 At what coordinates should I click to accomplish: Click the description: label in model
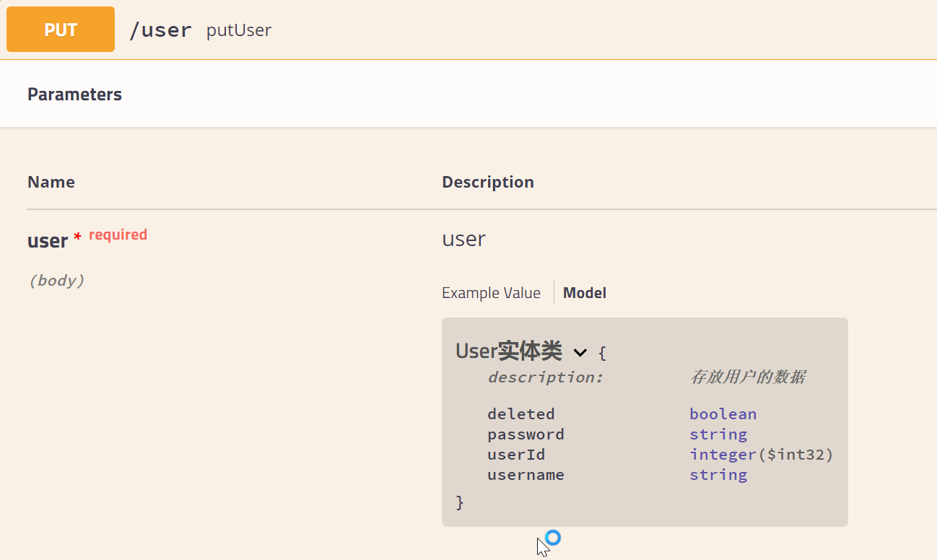[x=546, y=377]
